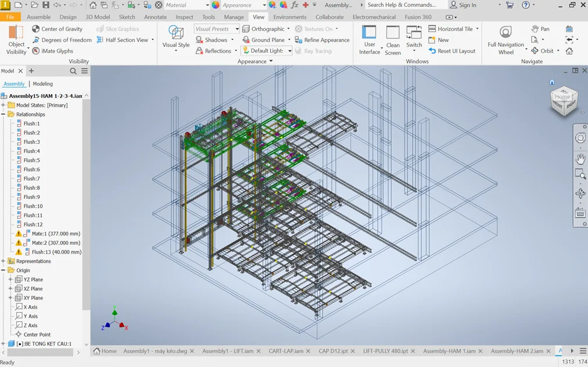Click the Horizontal Tile icon
The image size is (588, 367).
pos(432,29)
